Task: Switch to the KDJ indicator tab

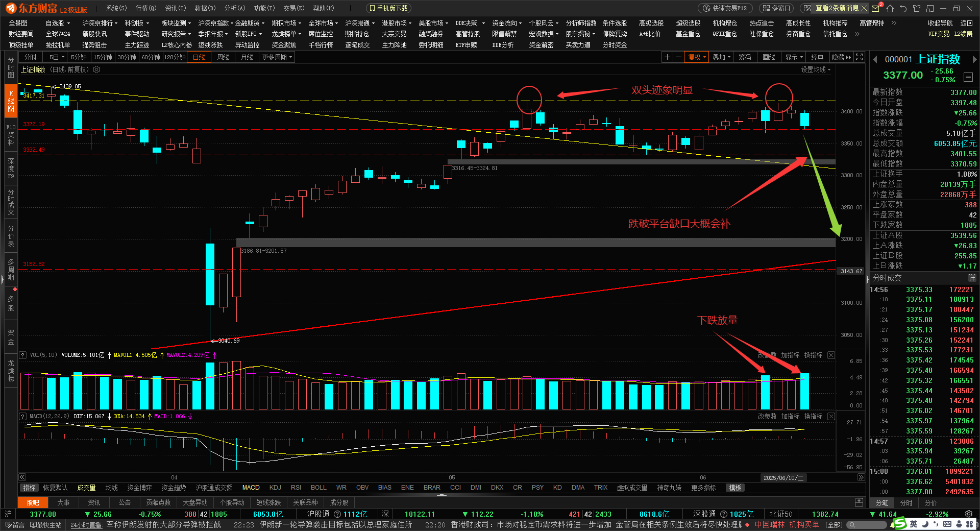Action: 275,488
